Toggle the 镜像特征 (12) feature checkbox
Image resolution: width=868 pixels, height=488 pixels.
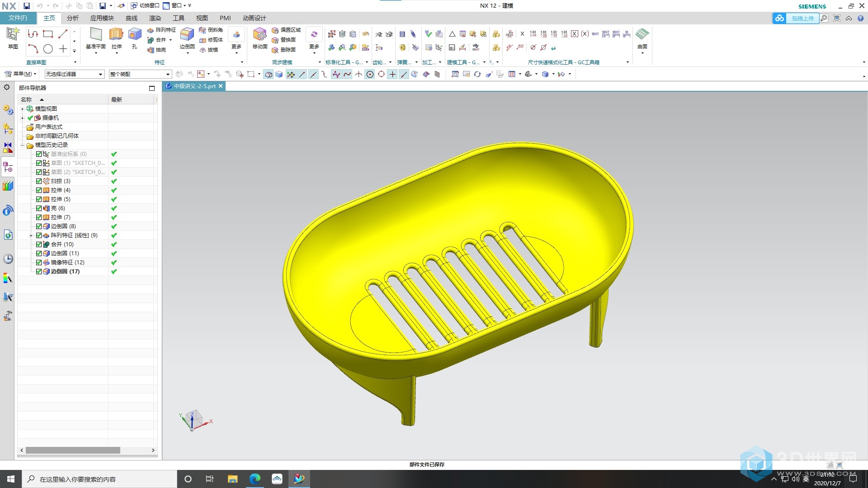(39, 263)
